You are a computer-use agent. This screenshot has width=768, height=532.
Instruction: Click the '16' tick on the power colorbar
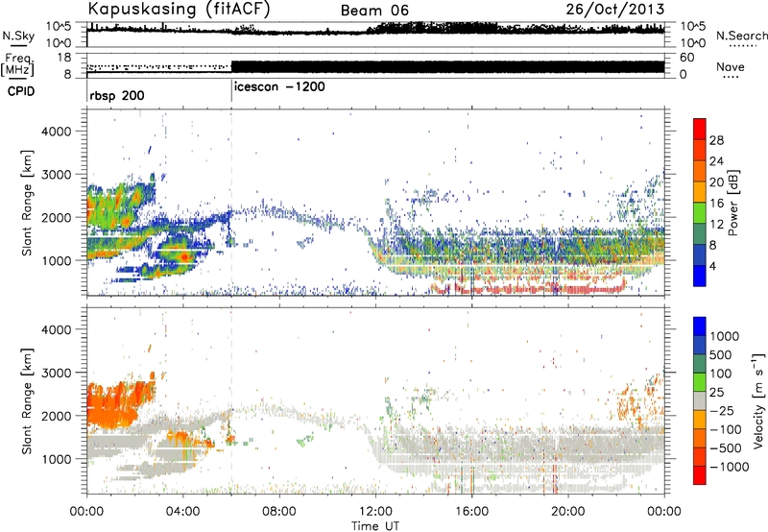click(x=716, y=204)
